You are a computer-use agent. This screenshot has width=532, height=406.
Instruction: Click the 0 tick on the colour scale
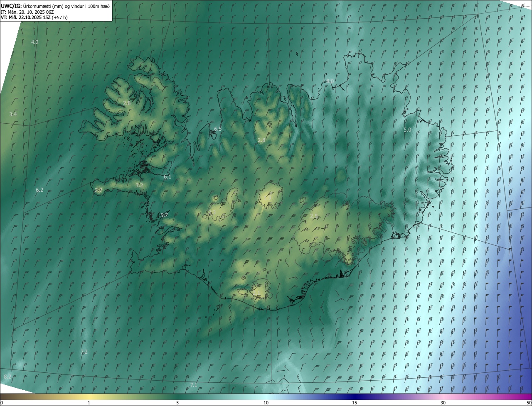tap(2, 403)
